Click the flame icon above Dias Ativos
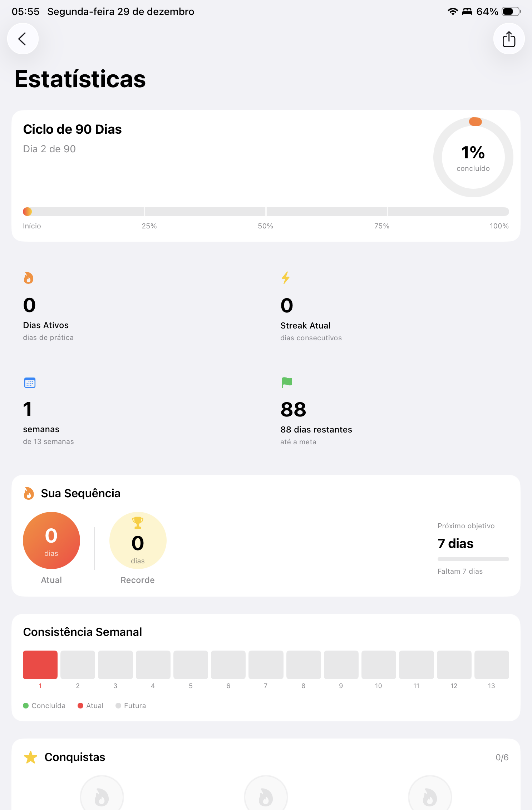Image resolution: width=532 pixels, height=810 pixels. 29,278
